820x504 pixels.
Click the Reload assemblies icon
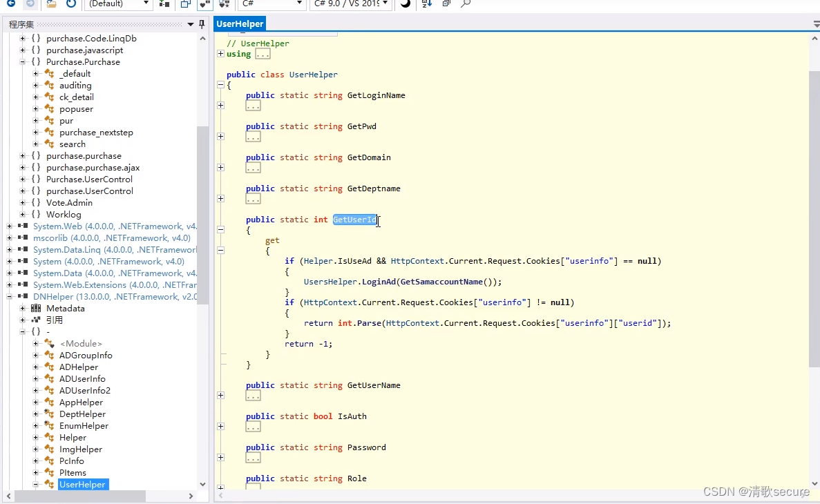(x=71, y=3)
